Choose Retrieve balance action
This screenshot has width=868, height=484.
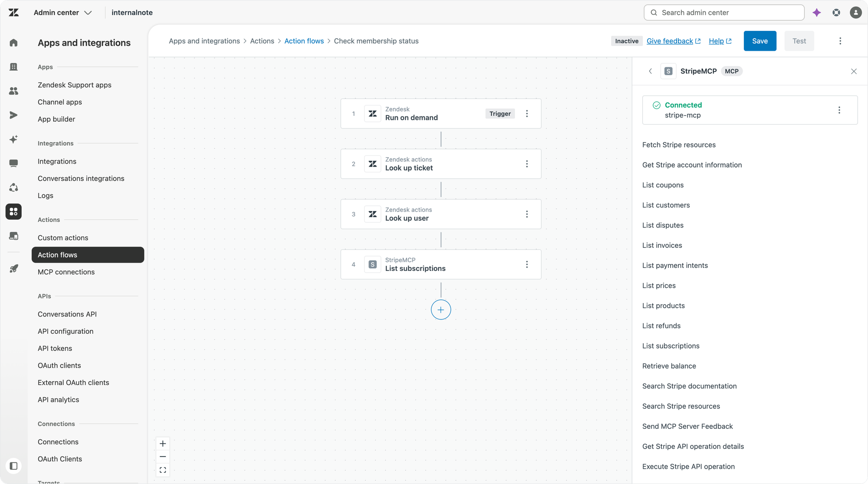coord(669,366)
